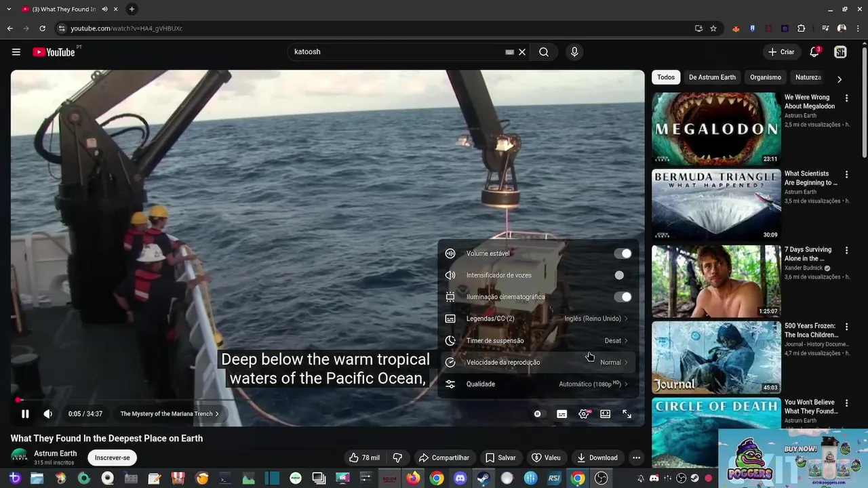Screen dimensions: 868x488
Task: Open OBS from the taskbar
Action: pos(601,479)
